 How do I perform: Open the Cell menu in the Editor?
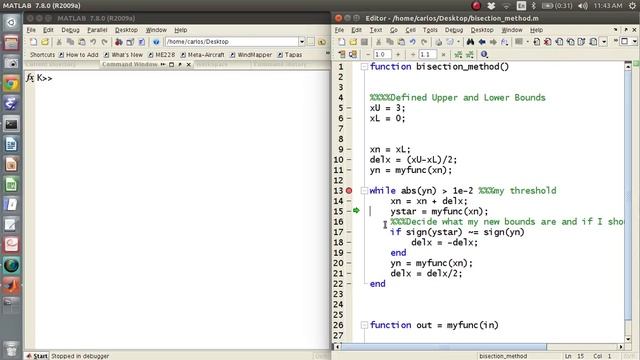click(410, 30)
